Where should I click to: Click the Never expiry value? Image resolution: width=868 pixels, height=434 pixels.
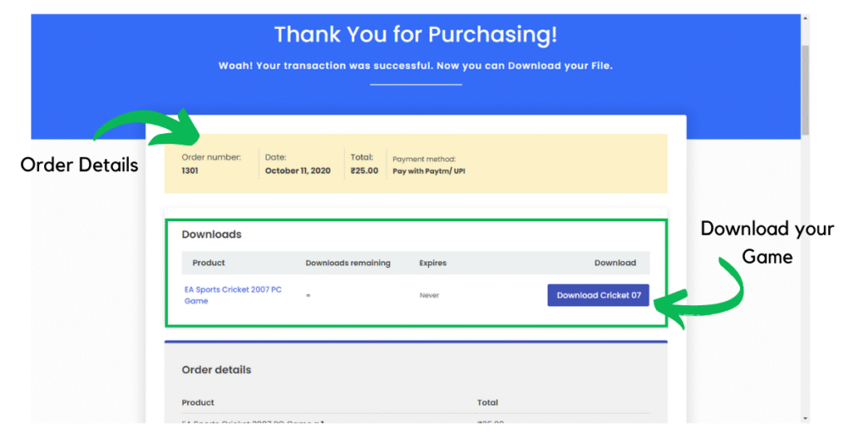[429, 296]
